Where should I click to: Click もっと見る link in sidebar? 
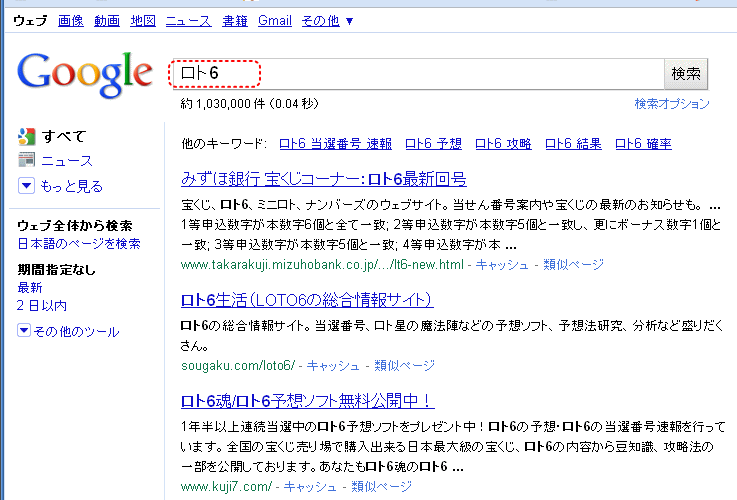tap(71, 186)
